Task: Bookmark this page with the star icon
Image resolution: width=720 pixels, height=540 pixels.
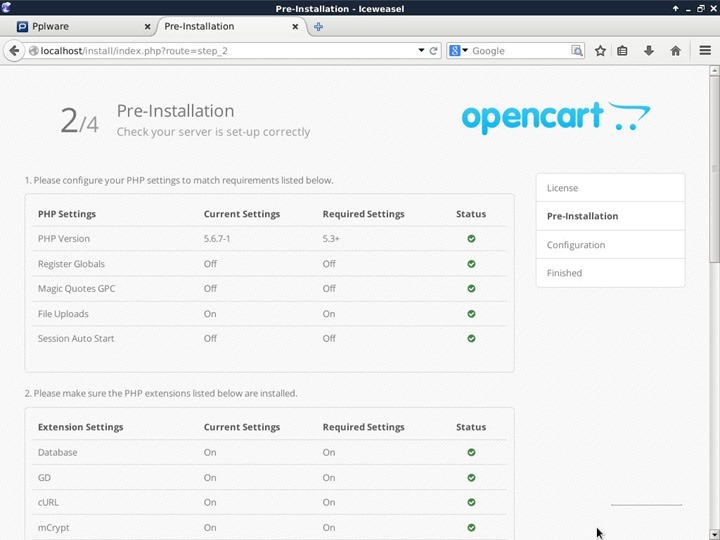Action: (x=600, y=51)
